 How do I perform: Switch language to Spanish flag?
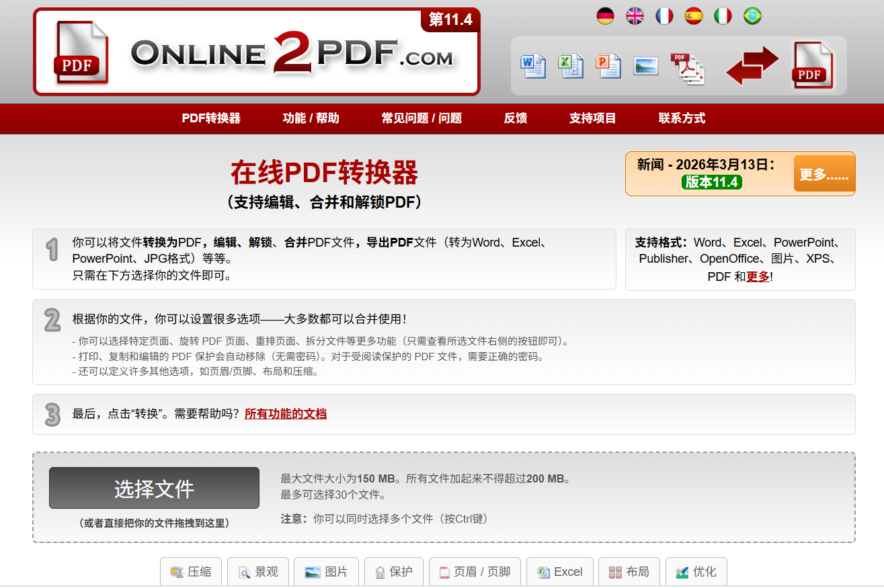(694, 16)
